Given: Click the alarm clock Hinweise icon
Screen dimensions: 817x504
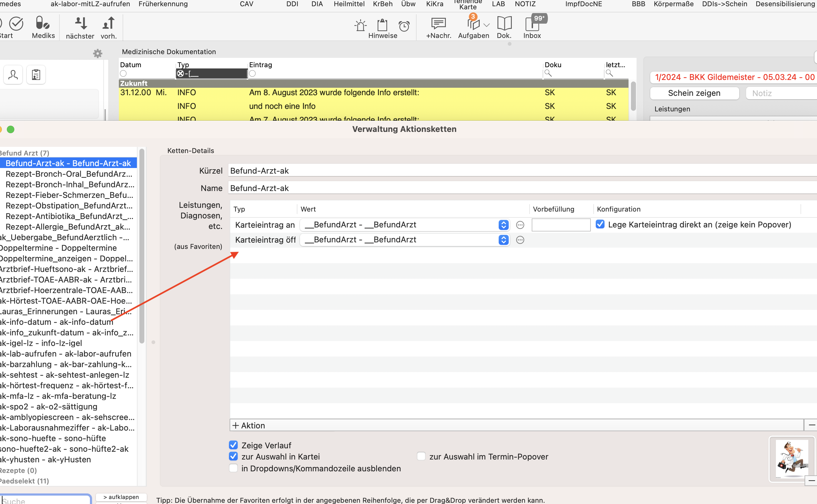Looking at the screenshot, I should click(x=404, y=26).
